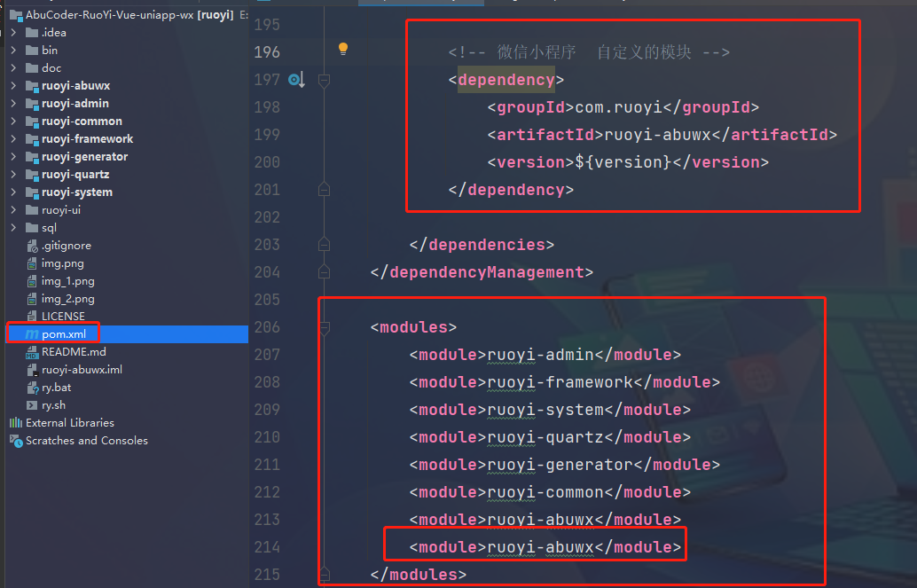Click the project root folder icon
The height and width of the screenshot is (588, 917).
pyautogui.click(x=16, y=15)
